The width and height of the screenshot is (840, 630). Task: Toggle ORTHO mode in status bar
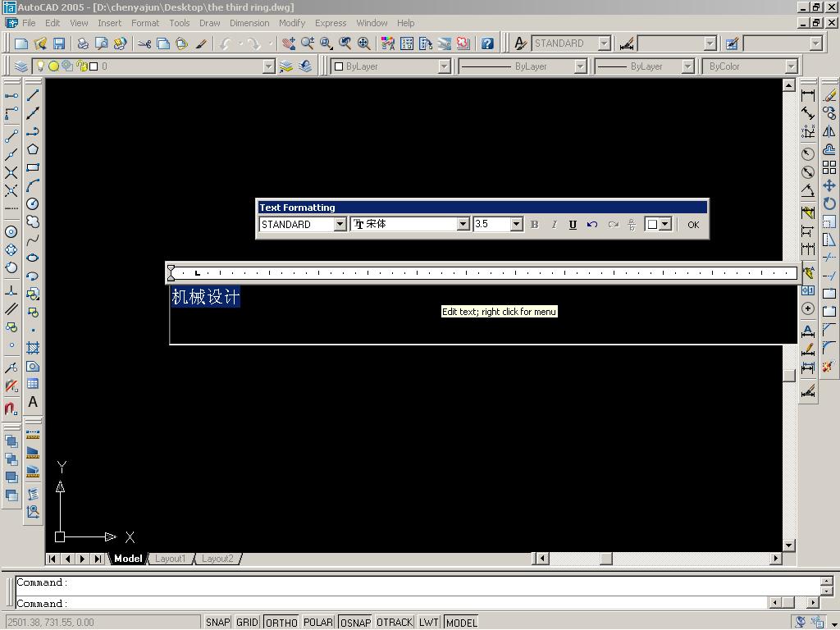tap(281, 622)
